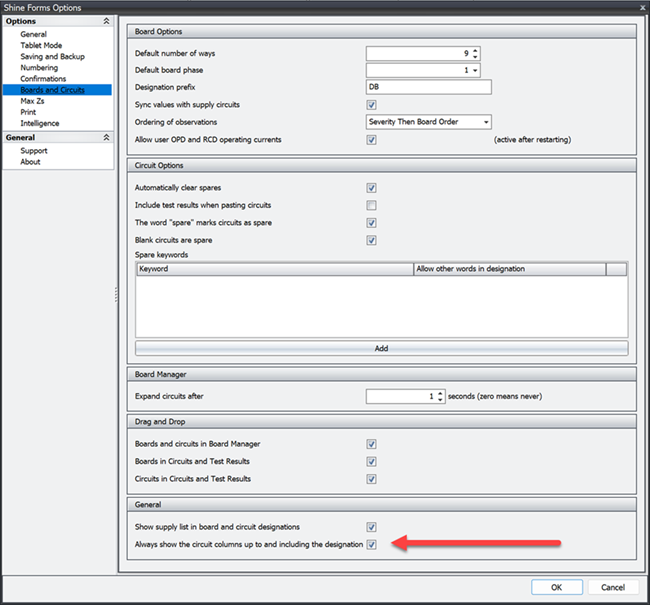Toggle Automatically clear spares checkbox

coord(371,188)
